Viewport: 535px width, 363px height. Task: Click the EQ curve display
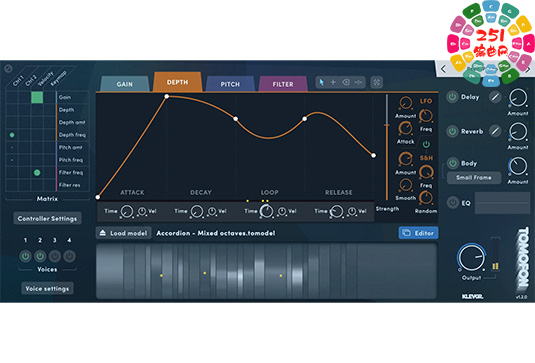click(502, 203)
